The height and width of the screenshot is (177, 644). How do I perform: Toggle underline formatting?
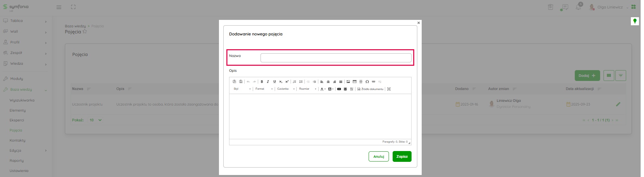(x=274, y=82)
